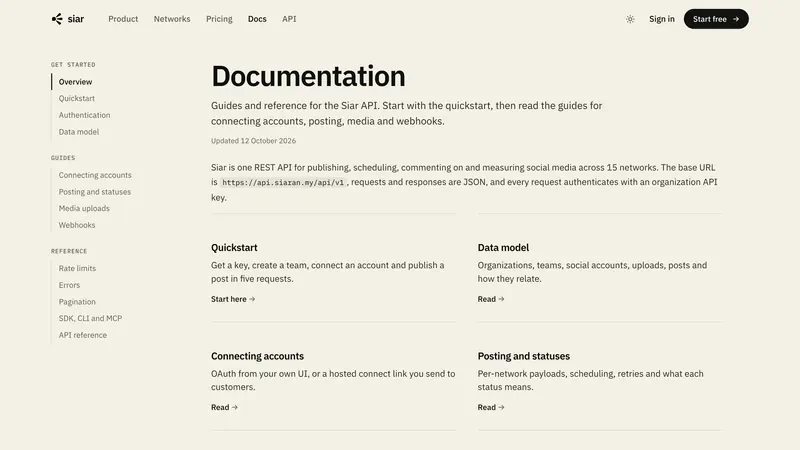Click the Siar logo icon
800x450 pixels.
57,19
